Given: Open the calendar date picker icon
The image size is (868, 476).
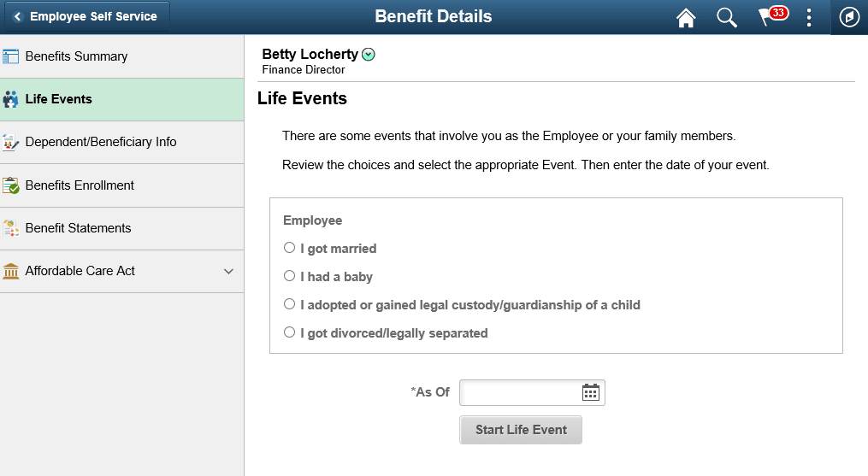Looking at the screenshot, I should [x=591, y=392].
